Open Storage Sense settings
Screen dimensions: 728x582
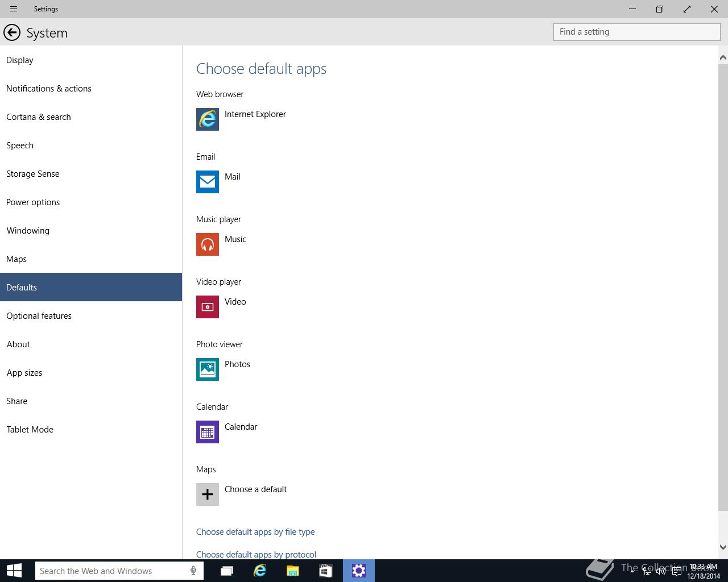91,173
